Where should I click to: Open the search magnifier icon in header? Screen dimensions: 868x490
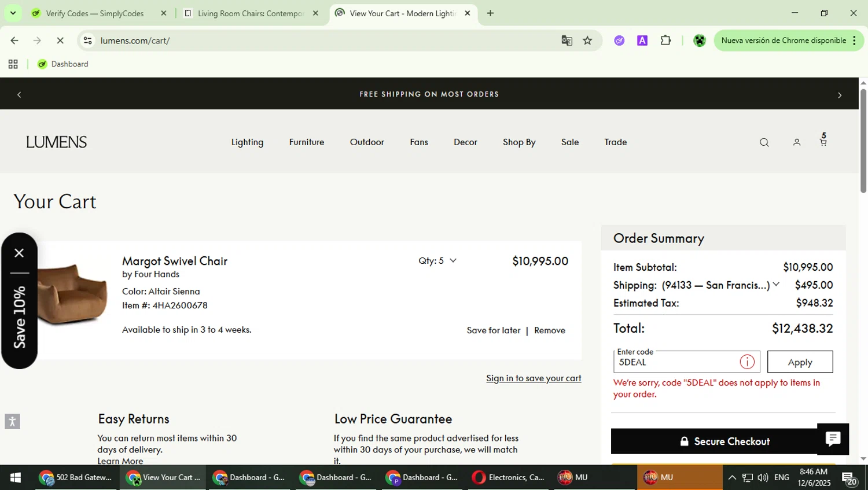click(x=764, y=142)
